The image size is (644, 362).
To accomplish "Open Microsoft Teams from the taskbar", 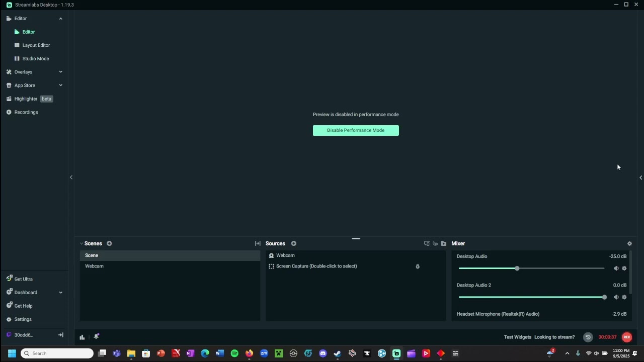I will tap(117, 353).
